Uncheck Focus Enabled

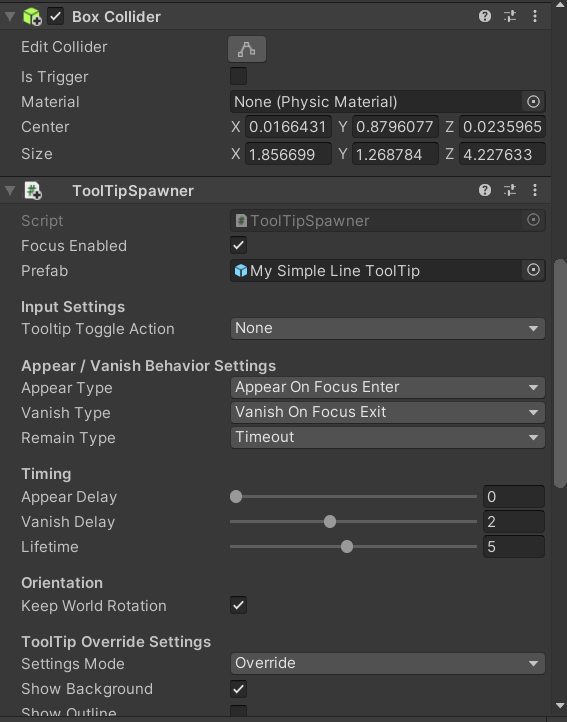click(239, 245)
